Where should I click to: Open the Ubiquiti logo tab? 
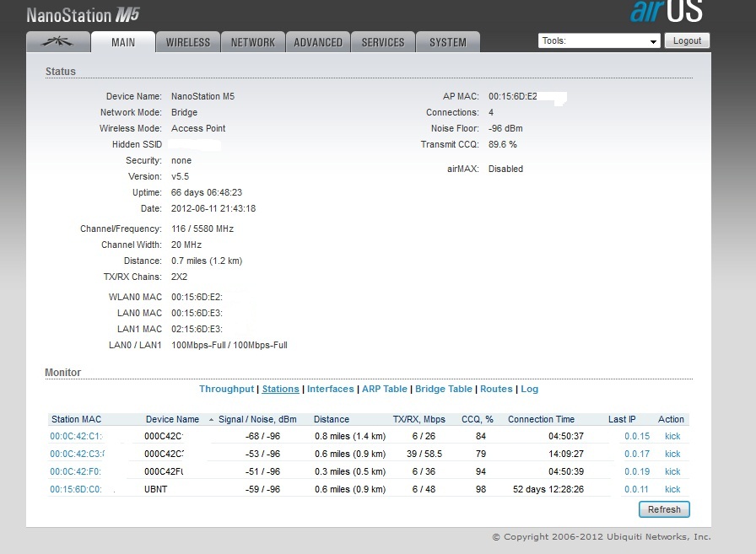[58, 42]
